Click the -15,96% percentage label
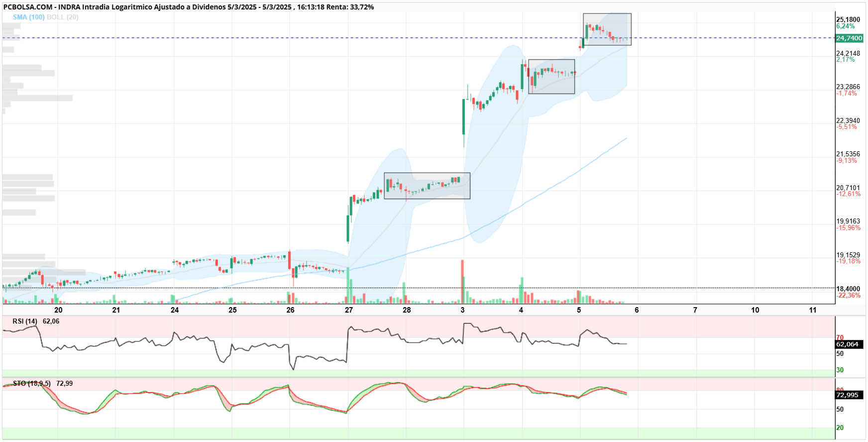868x442 pixels. (848, 228)
